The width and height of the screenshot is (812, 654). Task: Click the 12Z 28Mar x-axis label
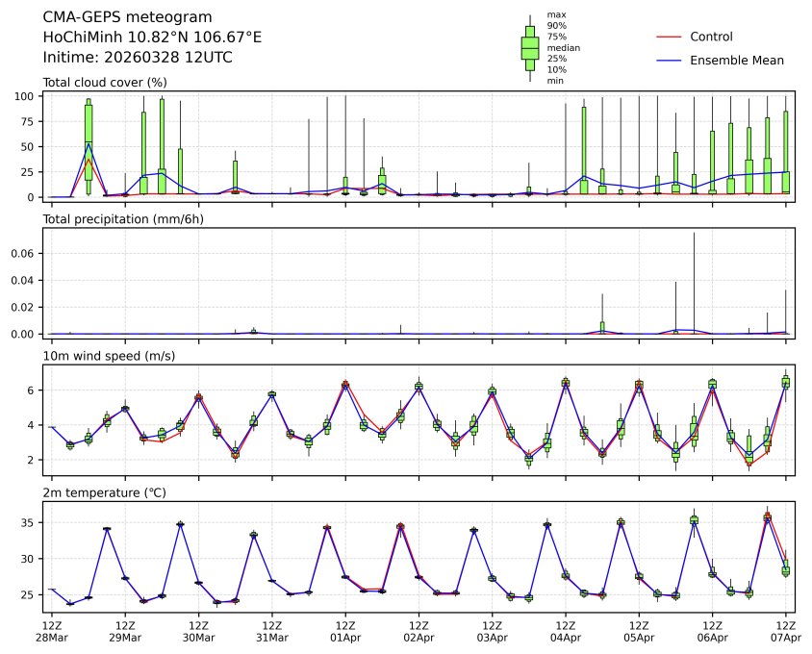pos(52,631)
